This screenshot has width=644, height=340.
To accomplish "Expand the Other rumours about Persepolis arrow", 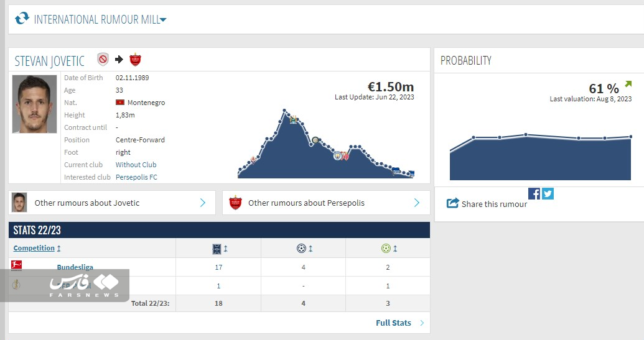I will pyautogui.click(x=416, y=203).
